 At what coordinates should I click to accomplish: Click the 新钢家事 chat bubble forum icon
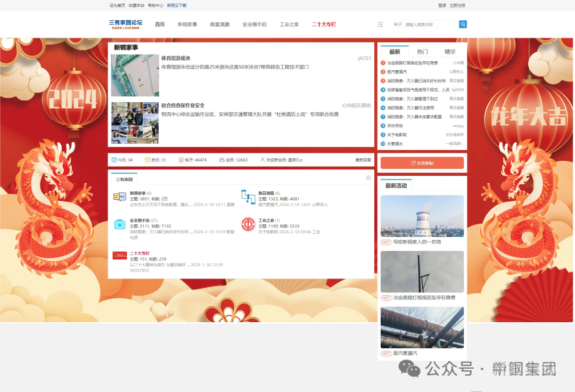pos(120,197)
